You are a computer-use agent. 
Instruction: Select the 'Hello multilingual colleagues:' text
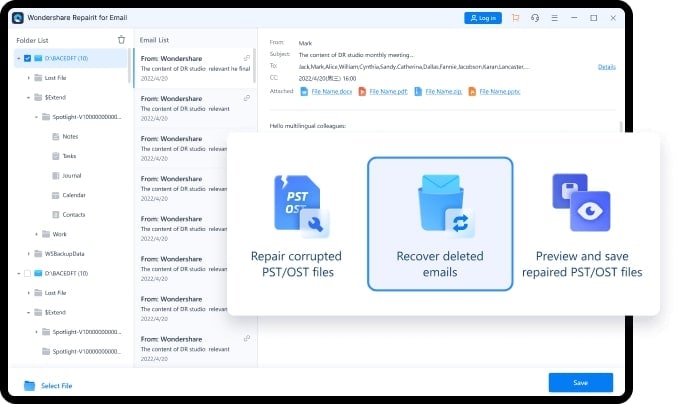click(x=307, y=126)
